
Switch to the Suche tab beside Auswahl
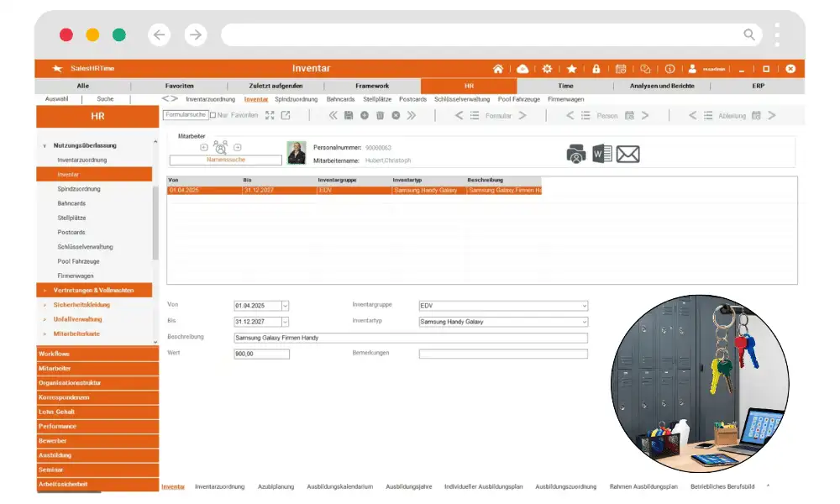(105, 99)
